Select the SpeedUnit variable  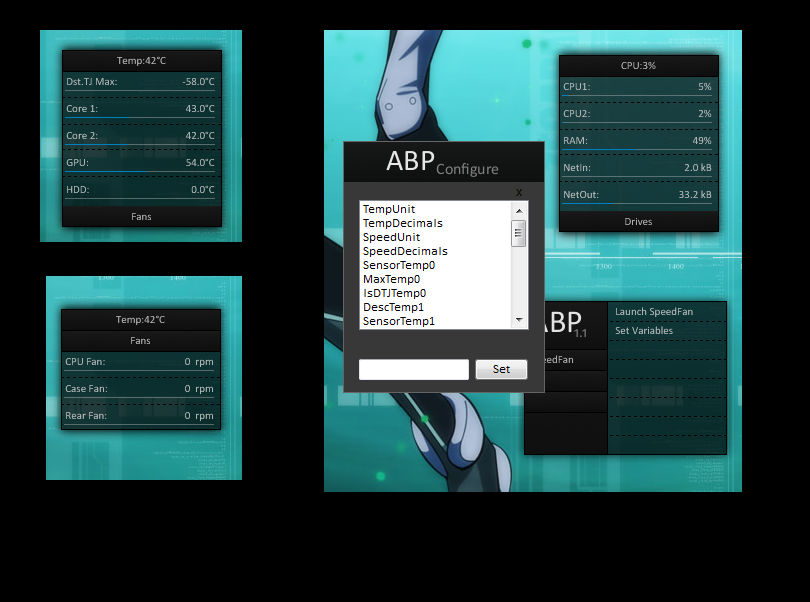pyautogui.click(x=391, y=237)
